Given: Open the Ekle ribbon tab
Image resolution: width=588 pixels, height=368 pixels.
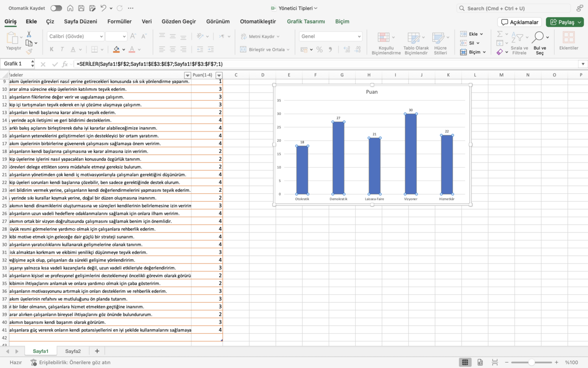Looking at the screenshot, I should [31, 22].
